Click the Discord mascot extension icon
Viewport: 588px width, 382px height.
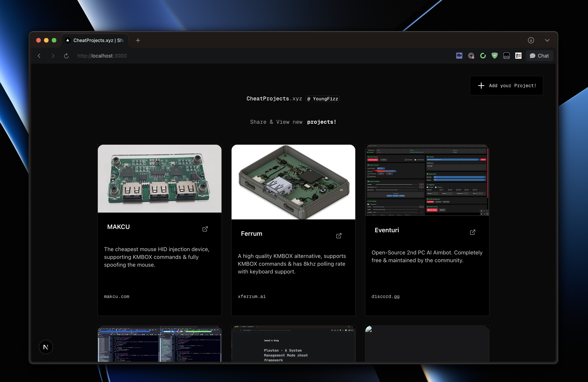[x=459, y=56]
